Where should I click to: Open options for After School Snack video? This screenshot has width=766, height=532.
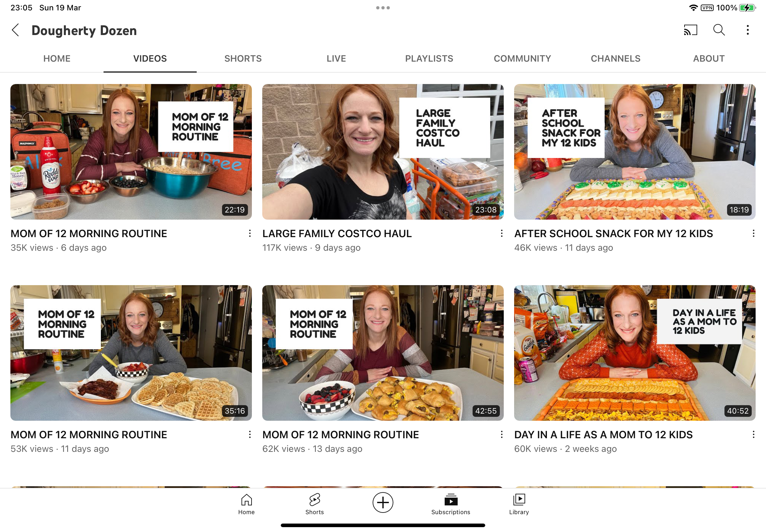(x=753, y=233)
